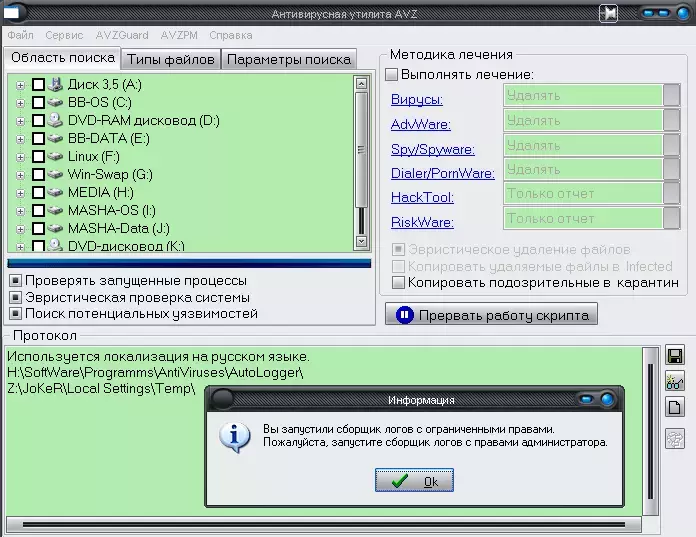Open the Spy/Spyware link

coord(433,149)
